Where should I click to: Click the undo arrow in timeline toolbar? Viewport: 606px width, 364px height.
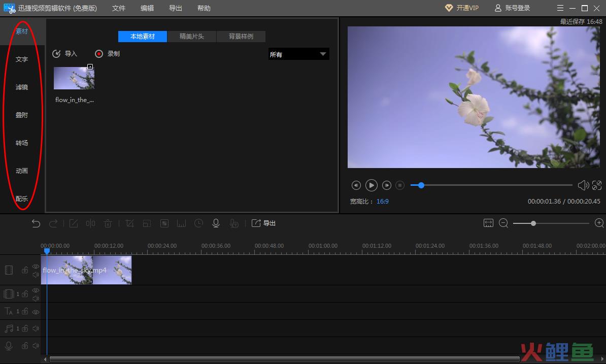(36, 223)
